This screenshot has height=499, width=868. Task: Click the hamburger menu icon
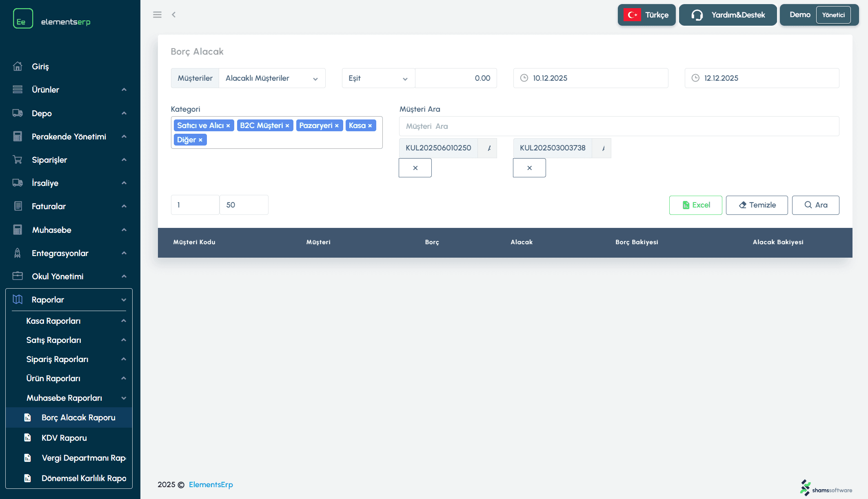pyautogui.click(x=157, y=15)
